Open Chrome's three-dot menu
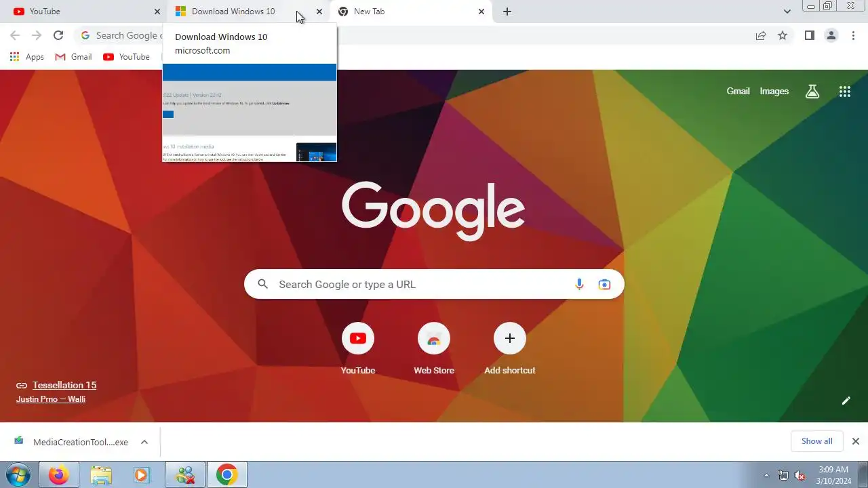 coord(853,35)
